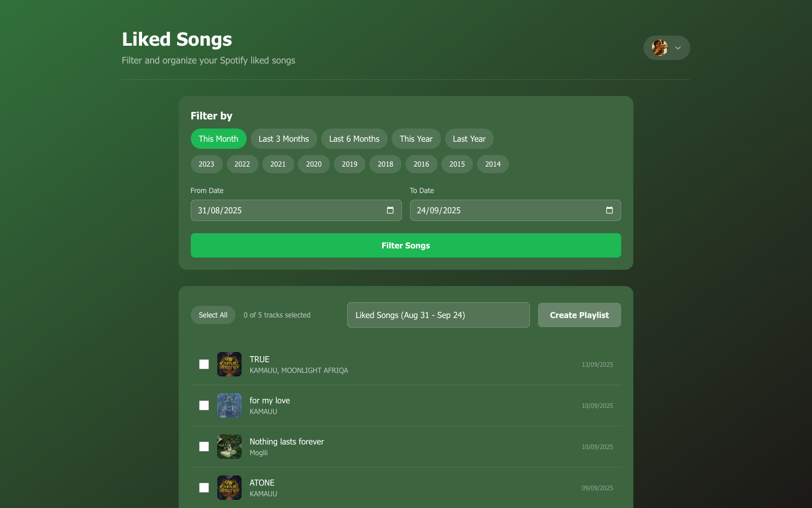
Task: Click the Create Playlist button
Action: tap(580, 315)
